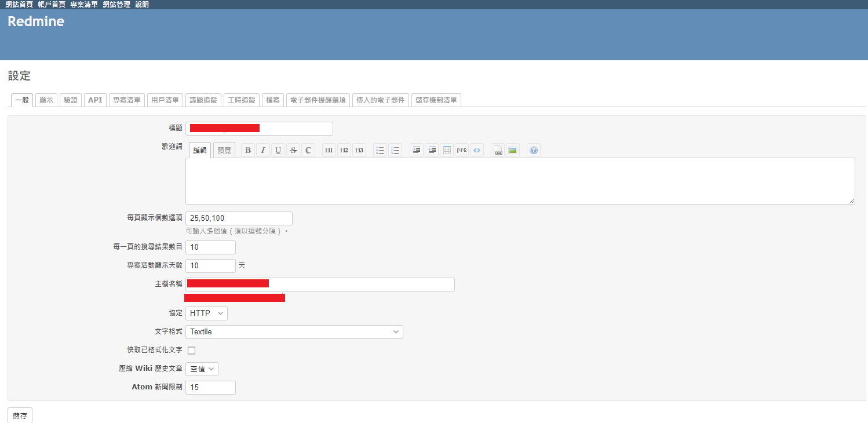Select the 編輯 editor tab

point(200,150)
